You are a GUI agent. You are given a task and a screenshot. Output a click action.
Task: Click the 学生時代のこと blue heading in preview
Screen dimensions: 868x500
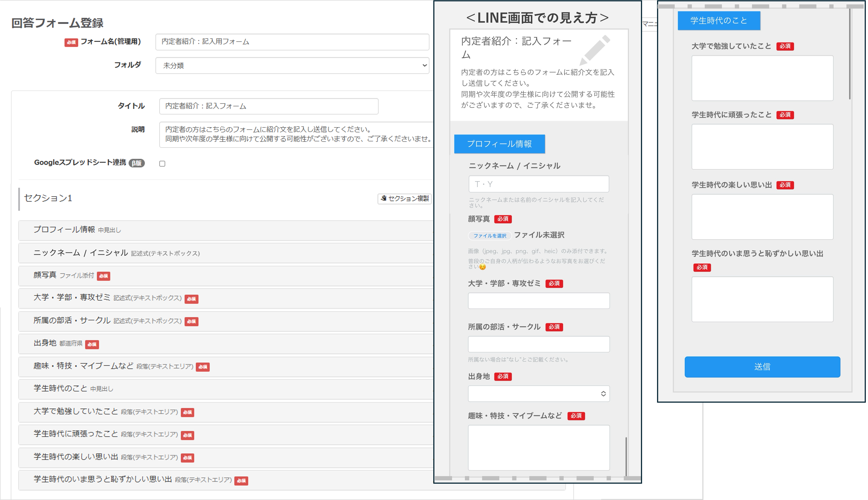(719, 21)
